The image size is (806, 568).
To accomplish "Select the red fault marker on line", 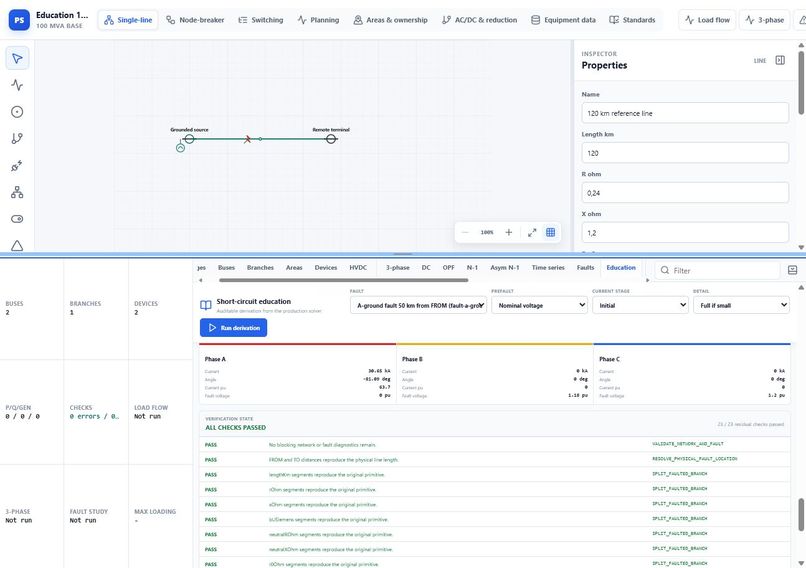I will coord(247,139).
